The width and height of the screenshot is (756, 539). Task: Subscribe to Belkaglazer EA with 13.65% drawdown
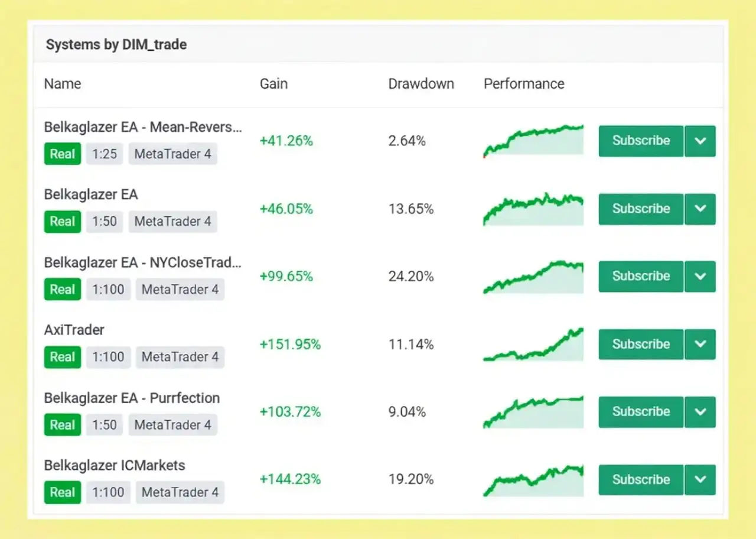641,209
